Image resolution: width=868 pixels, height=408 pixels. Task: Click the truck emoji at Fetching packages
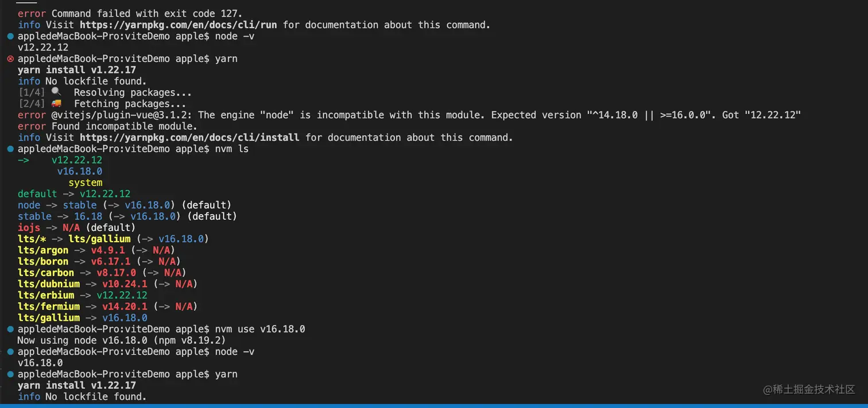point(56,104)
